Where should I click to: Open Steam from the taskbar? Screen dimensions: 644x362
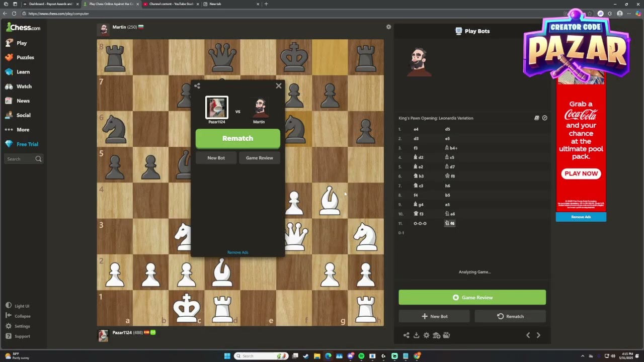pos(306,356)
